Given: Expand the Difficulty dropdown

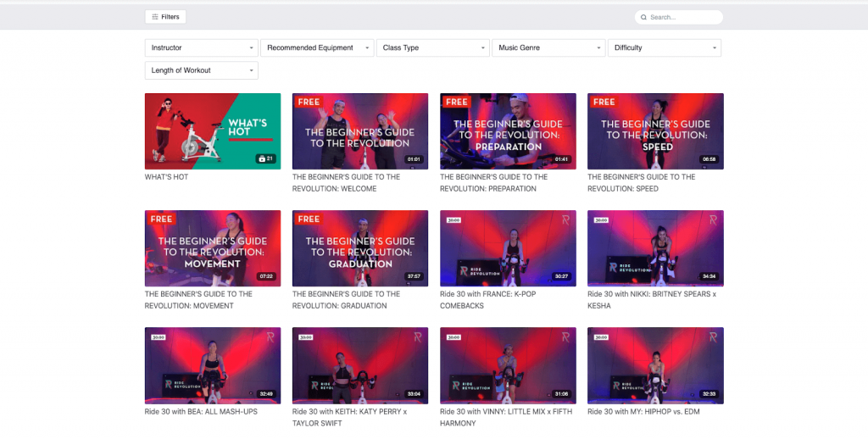Looking at the screenshot, I should (x=665, y=47).
